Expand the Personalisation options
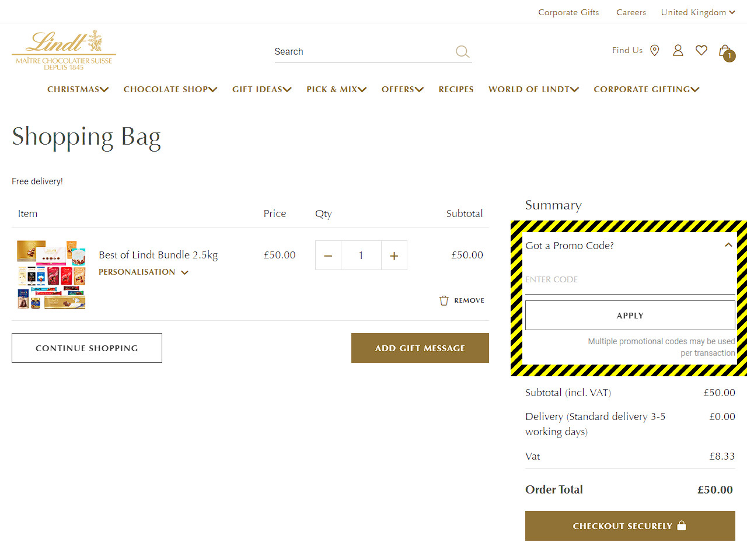 click(144, 272)
